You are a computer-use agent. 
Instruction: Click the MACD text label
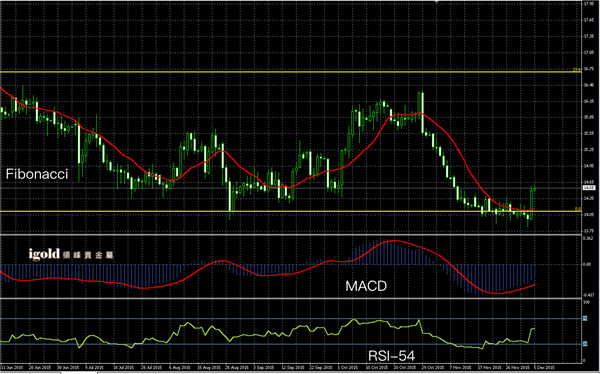point(366,286)
